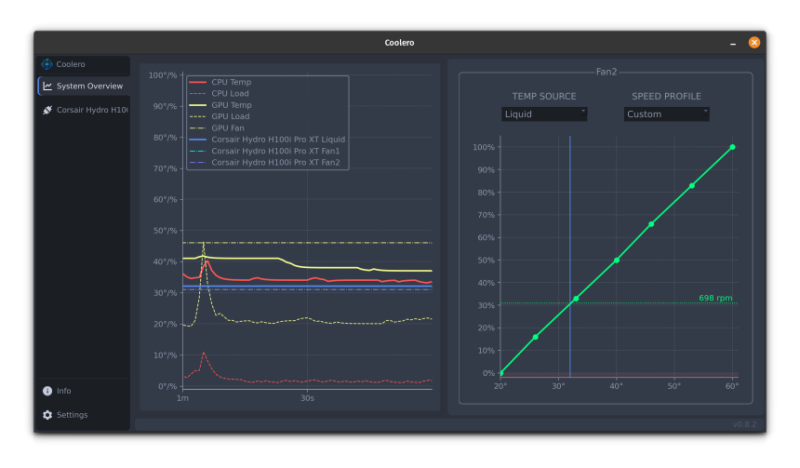The image size is (800, 468).
Task: Open the Temp Source Liquid dropdown
Action: point(544,114)
